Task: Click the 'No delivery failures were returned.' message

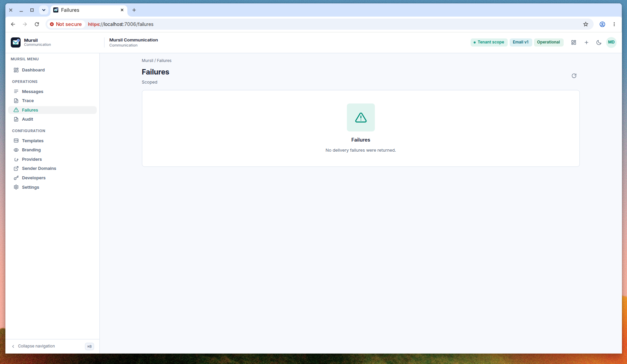Action: (x=361, y=150)
